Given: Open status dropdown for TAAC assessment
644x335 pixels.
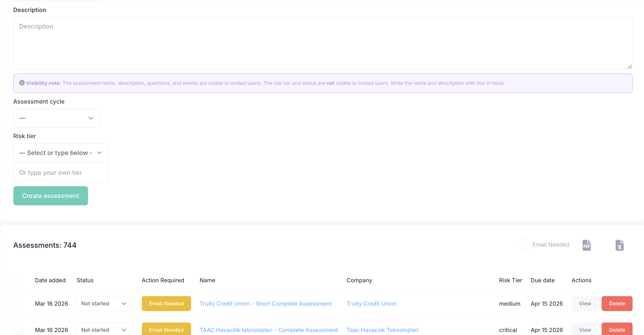Looking at the screenshot, I should (x=105, y=330).
